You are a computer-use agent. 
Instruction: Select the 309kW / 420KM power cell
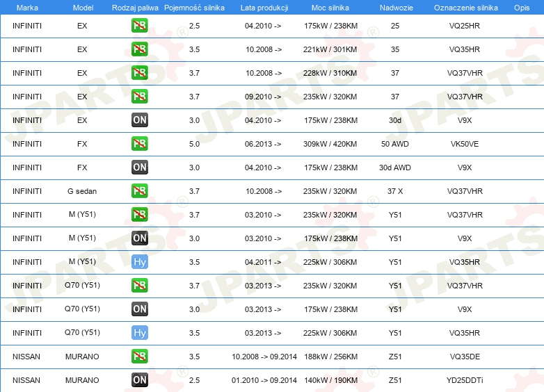coord(330,144)
